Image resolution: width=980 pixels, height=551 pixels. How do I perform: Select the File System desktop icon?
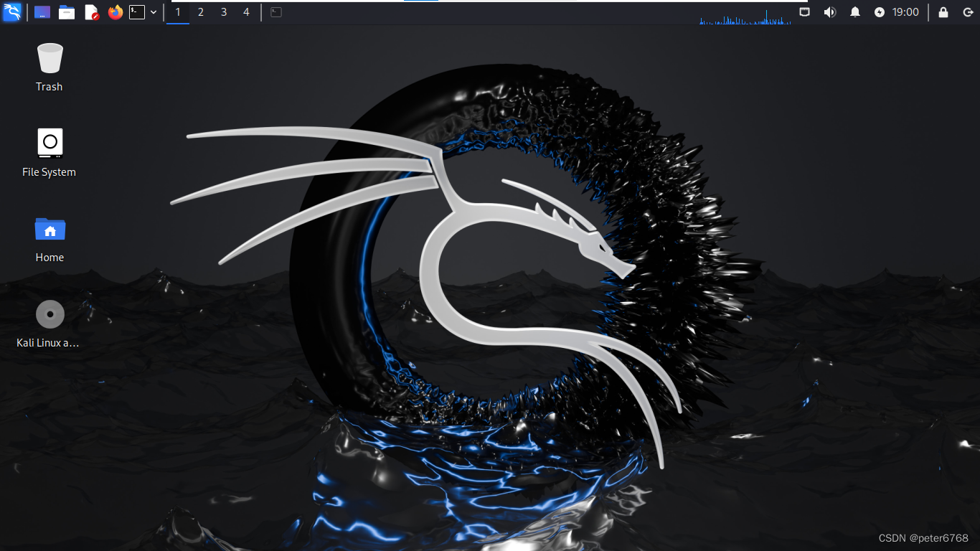pos(50,143)
